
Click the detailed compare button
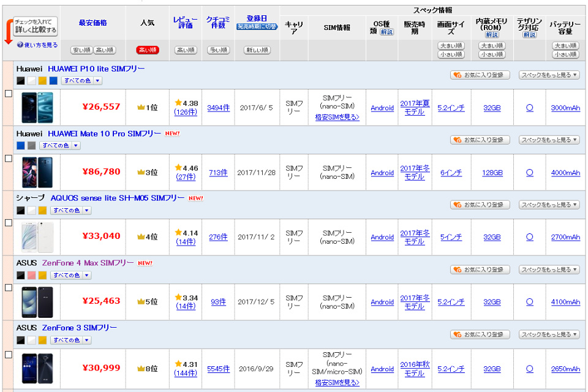36,26
